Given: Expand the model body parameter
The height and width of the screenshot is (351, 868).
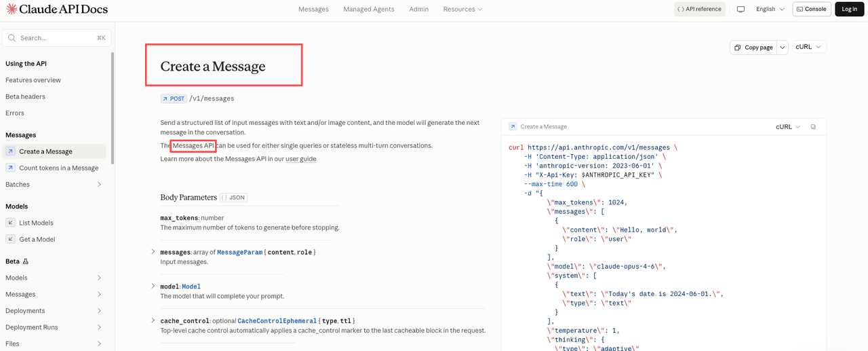Looking at the screenshot, I should (x=153, y=286).
